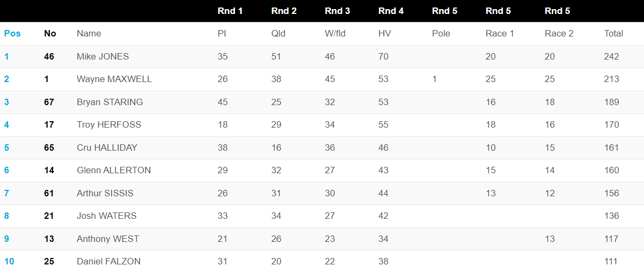Screen dimensions: 644x273
Task: Select Bryan STARING row name
Action: coord(110,102)
